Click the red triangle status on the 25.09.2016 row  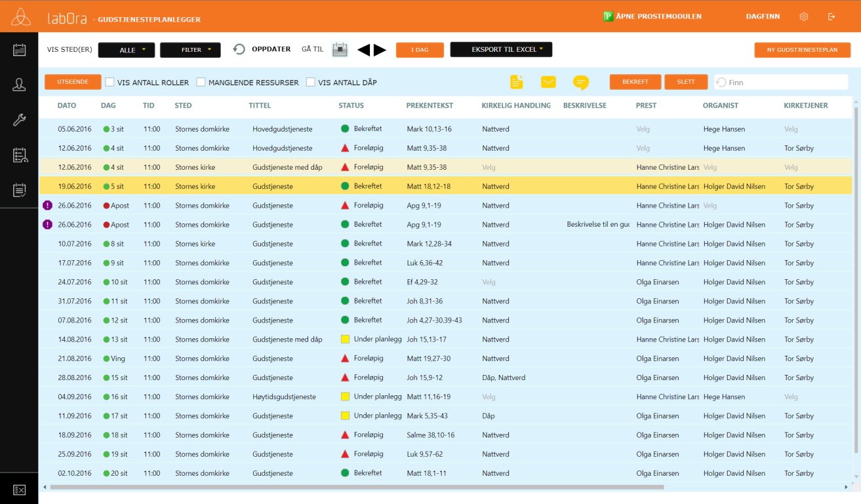[345, 454]
